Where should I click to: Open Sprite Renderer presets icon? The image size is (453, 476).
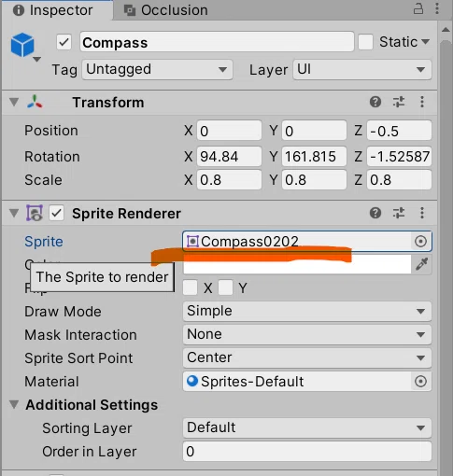(399, 213)
